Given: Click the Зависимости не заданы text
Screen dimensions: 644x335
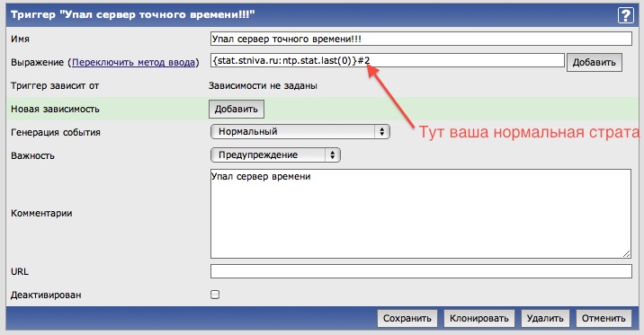Looking at the screenshot, I should pos(263,85).
